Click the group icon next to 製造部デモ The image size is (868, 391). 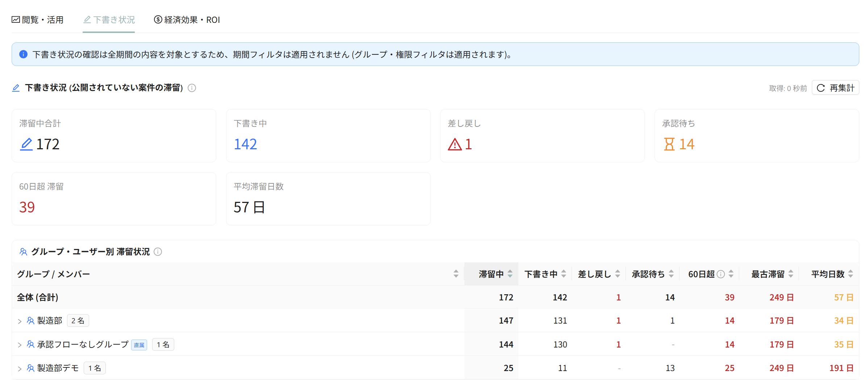click(x=31, y=368)
